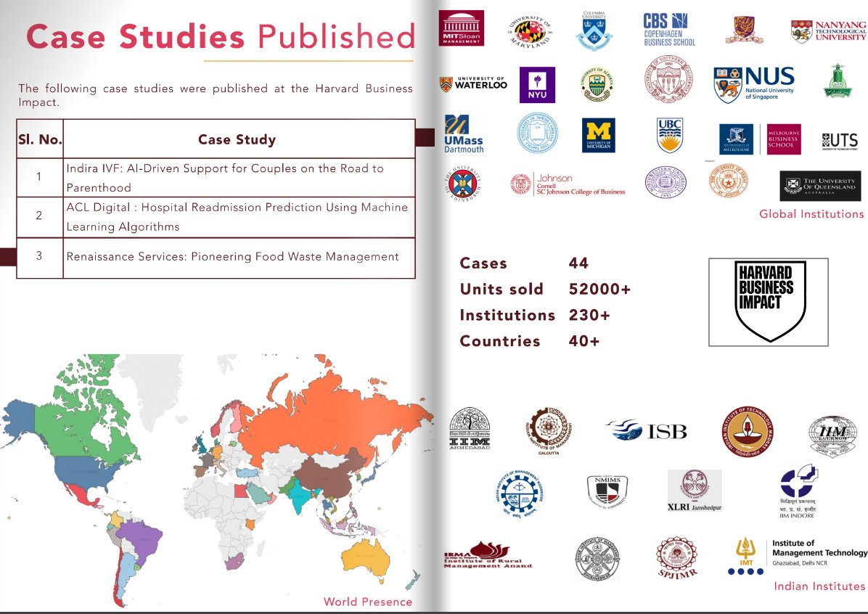Select the University of Edinburgh crest
The width and height of the screenshot is (868, 614).
[x=463, y=184]
